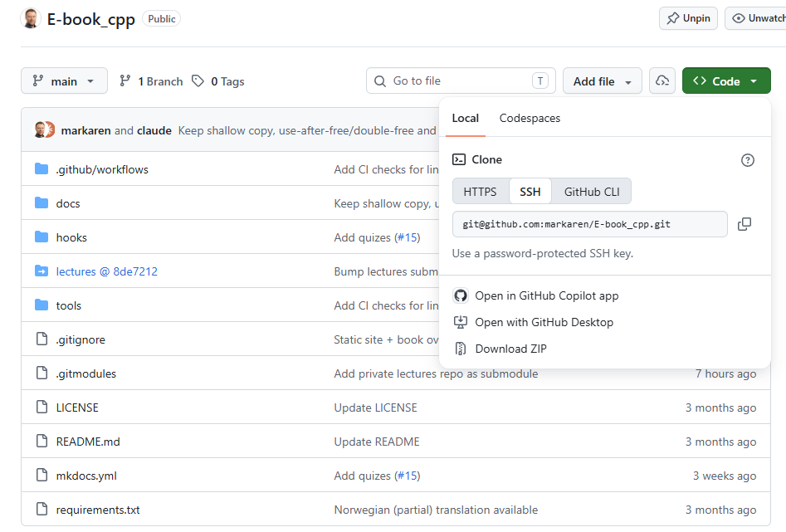Click the folder icon for .github/workflows
This screenshot has height=532, width=786.
(x=41, y=169)
